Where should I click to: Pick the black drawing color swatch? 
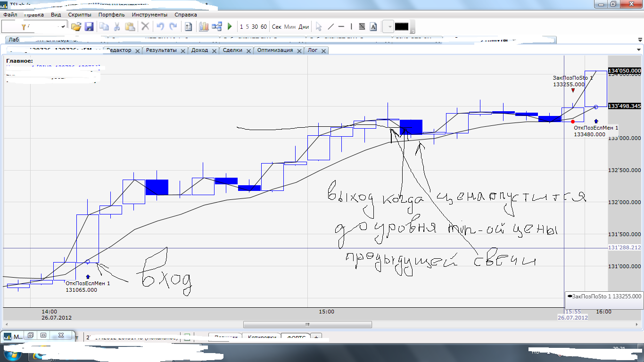click(x=402, y=27)
